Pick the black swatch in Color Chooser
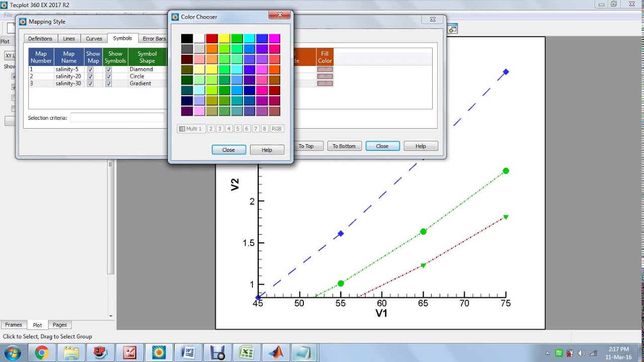Image resolution: width=644 pixels, height=362 pixels. pyautogui.click(x=187, y=39)
